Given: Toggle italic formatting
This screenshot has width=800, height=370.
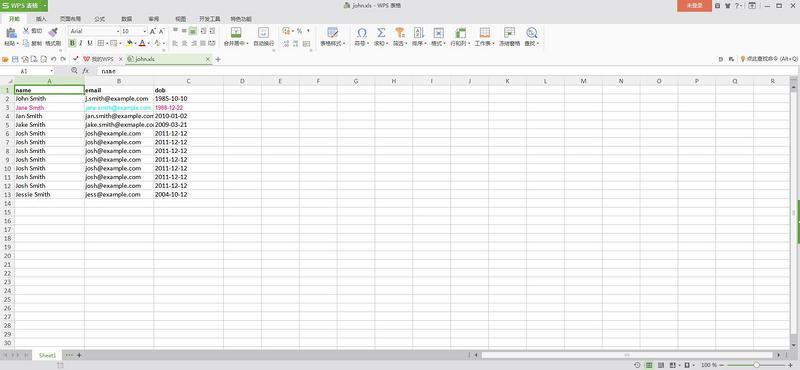Looking at the screenshot, I should click(81, 43).
